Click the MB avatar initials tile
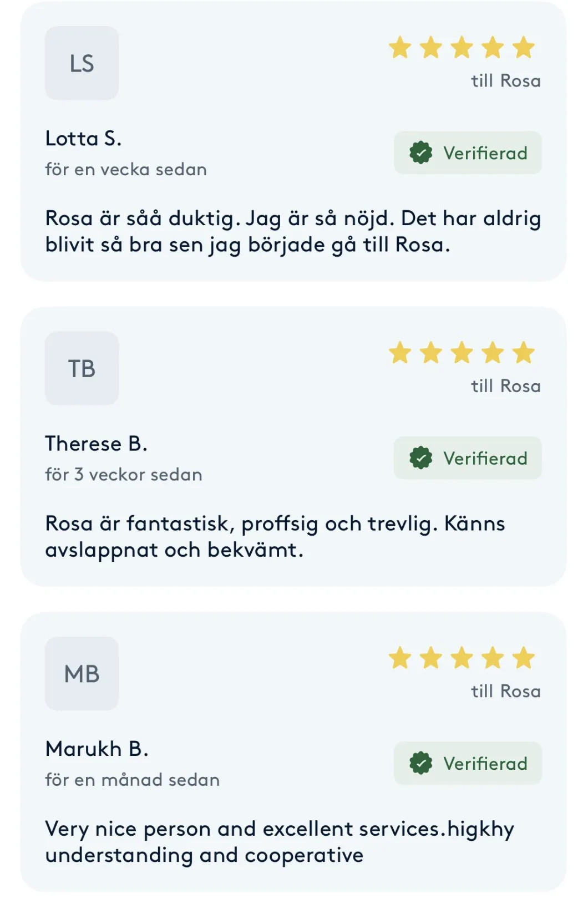Screen dimensions: 588x904 82,673
